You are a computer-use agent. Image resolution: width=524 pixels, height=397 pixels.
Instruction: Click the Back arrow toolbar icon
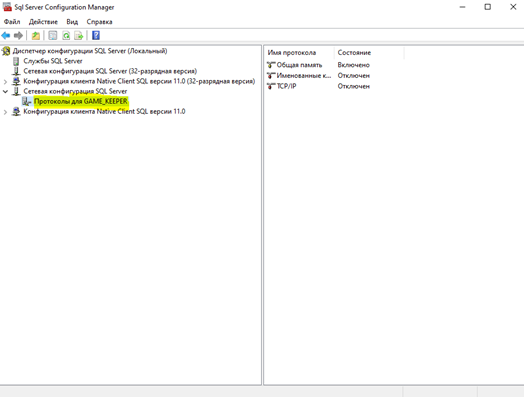pyautogui.click(x=6, y=35)
